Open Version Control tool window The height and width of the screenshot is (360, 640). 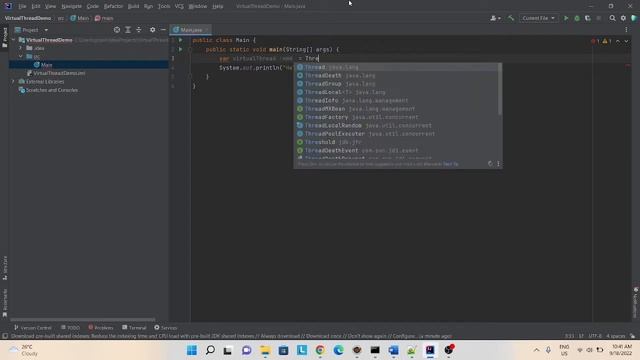pyautogui.click(x=33, y=328)
